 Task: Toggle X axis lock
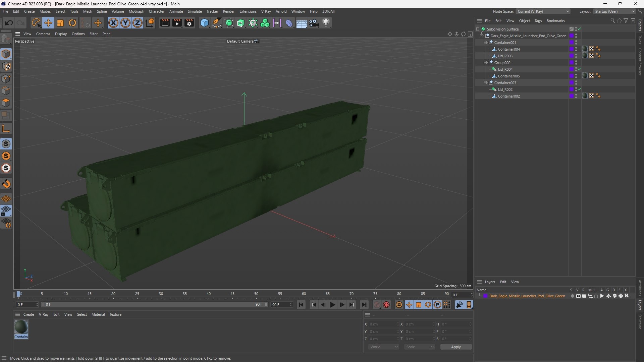[113, 23]
